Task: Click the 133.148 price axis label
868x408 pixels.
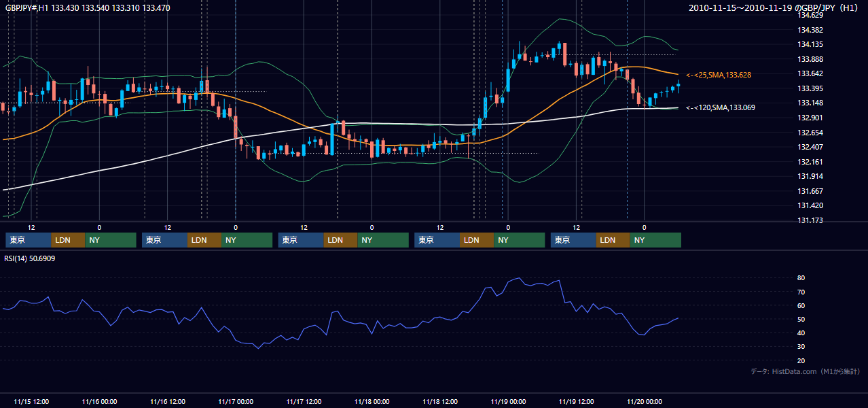Action: coord(810,103)
